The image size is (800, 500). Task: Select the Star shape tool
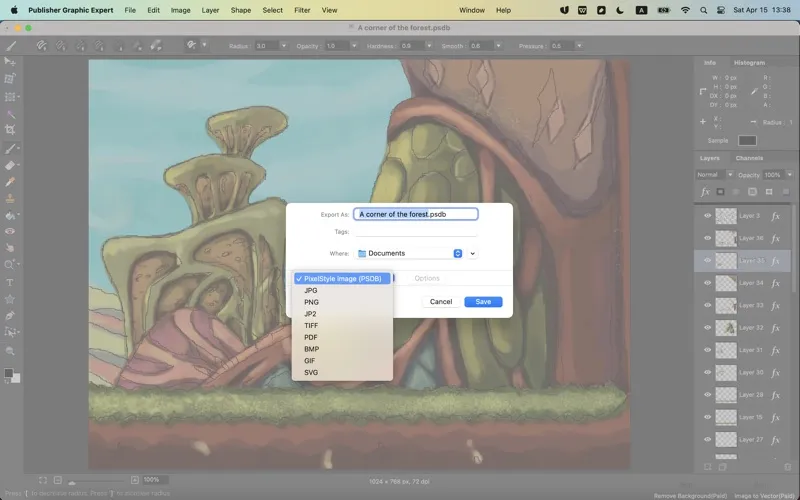click(10, 299)
